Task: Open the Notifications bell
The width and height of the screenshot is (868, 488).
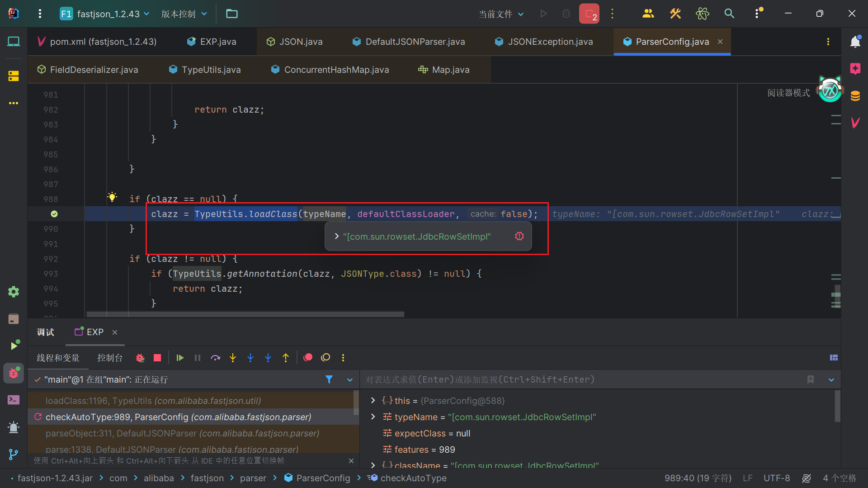Action: pos(855,42)
